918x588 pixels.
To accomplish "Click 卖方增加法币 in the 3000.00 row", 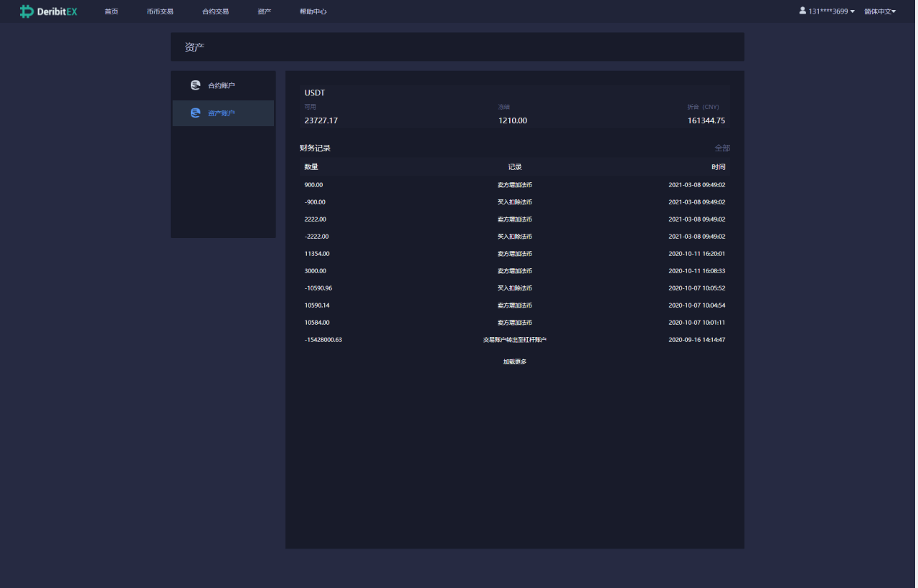I will coord(515,271).
